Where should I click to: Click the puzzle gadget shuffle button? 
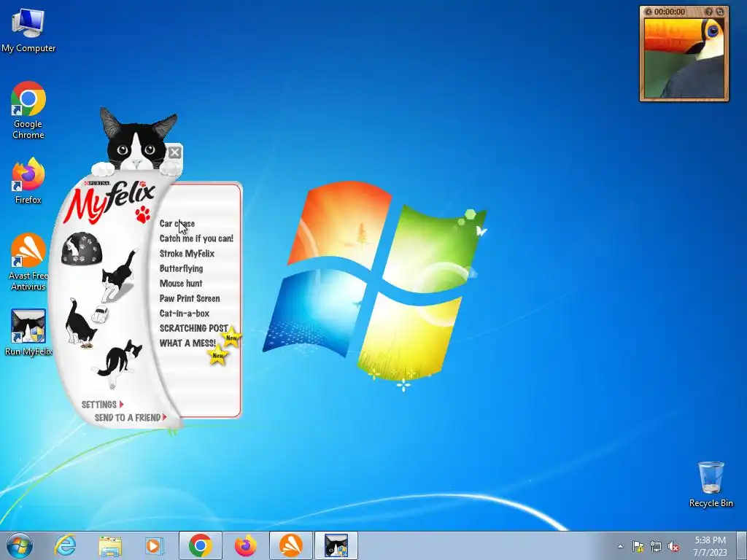[720, 12]
